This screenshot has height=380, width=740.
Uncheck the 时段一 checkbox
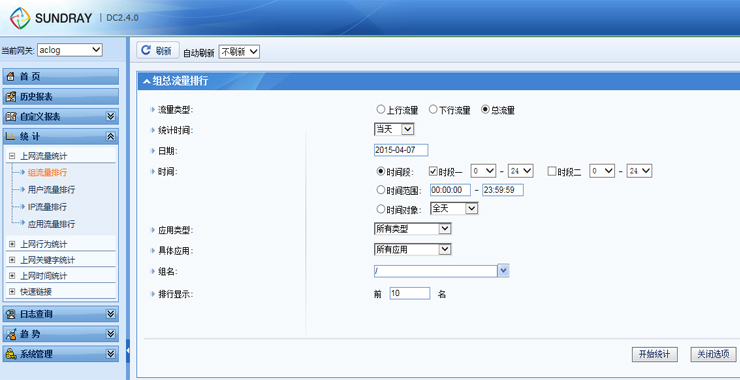(x=433, y=171)
